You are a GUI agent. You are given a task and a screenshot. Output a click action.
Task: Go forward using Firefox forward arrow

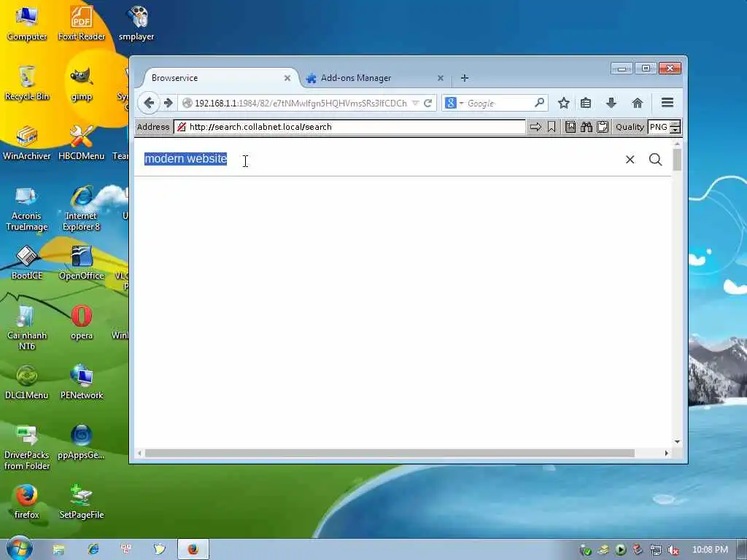pyautogui.click(x=169, y=103)
